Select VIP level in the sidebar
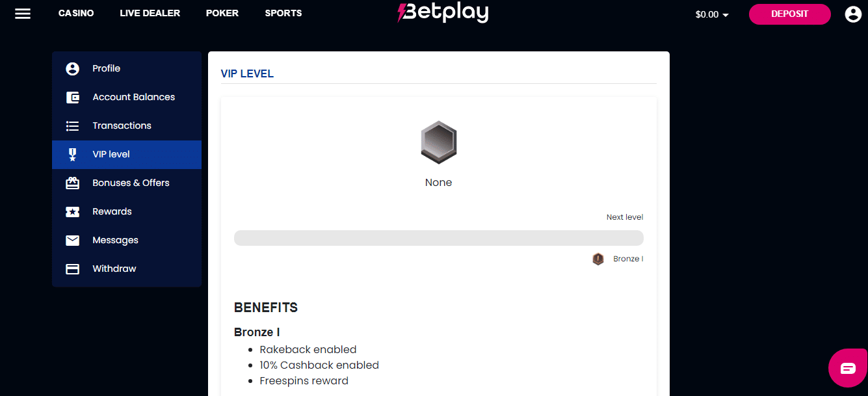The height and width of the screenshot is (396, 868). point(127,154)
